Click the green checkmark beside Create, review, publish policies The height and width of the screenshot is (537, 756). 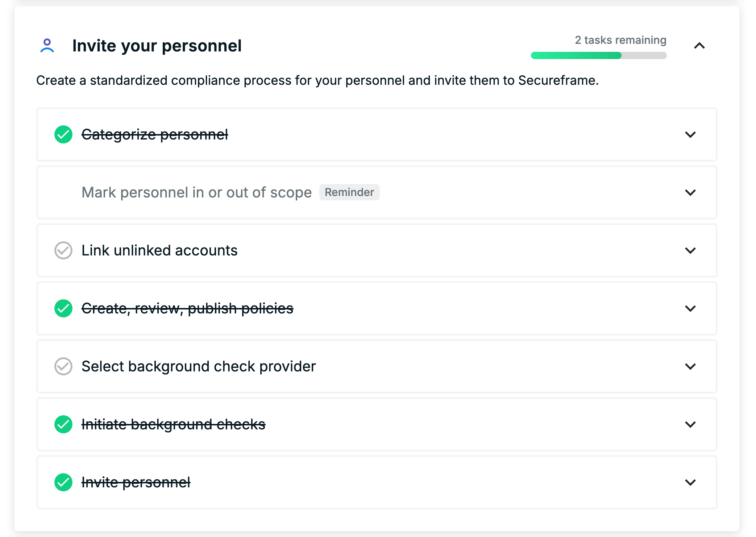pyautogui.click(x=63, y=308)
